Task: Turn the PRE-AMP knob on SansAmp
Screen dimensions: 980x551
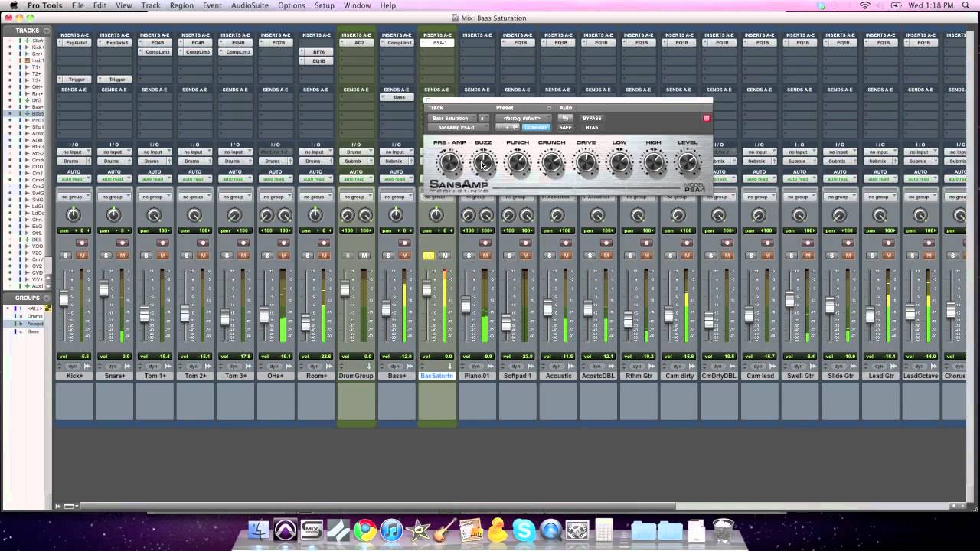Action: click(x=449, y=163)
